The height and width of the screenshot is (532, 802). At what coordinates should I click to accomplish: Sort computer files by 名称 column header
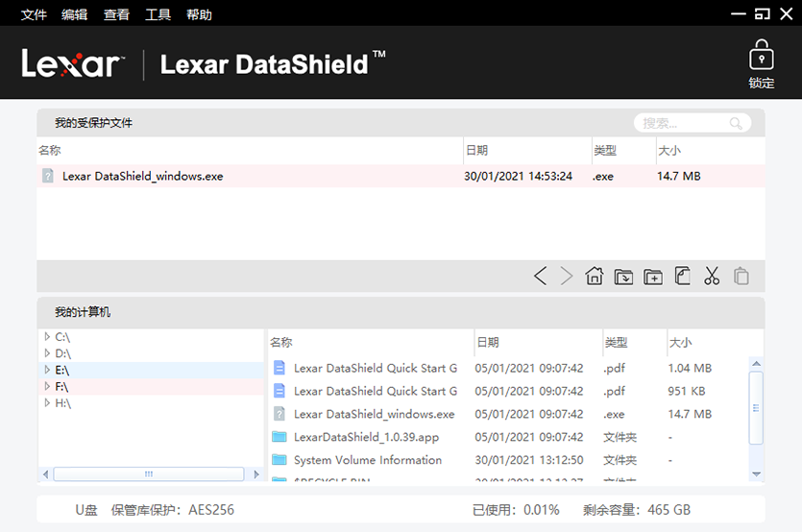[281, 342]
